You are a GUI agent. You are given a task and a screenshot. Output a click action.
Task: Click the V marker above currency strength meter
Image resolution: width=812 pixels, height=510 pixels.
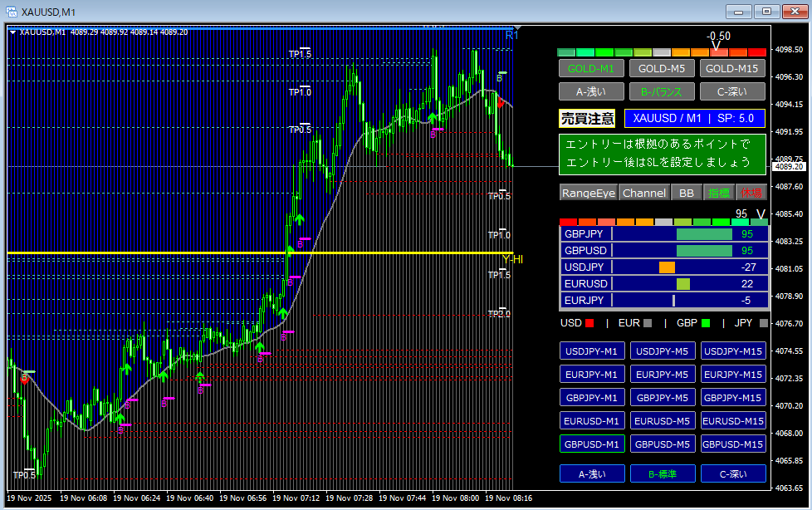(761, 214)
